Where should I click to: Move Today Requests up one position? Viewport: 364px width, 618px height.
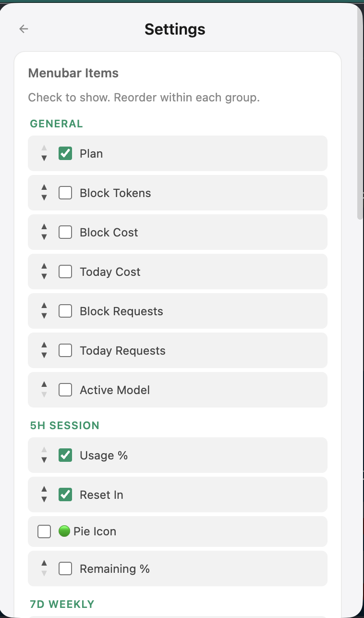44,345
